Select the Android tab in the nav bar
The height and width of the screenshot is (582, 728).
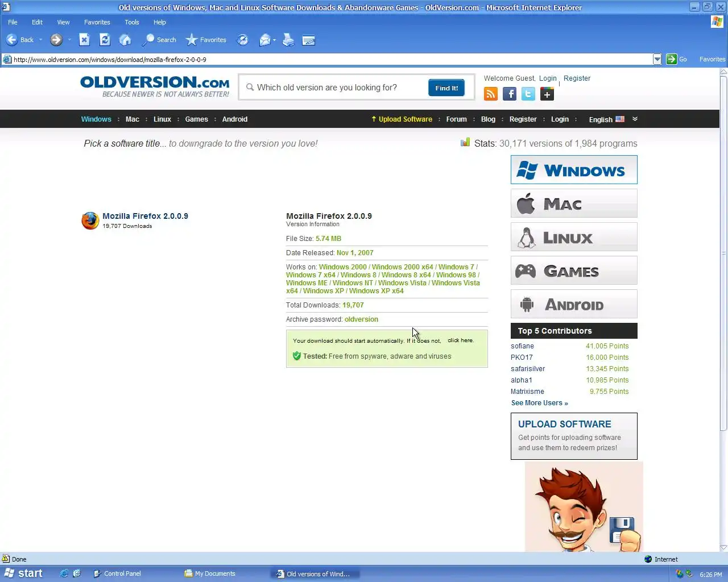[x=235, y=119]
